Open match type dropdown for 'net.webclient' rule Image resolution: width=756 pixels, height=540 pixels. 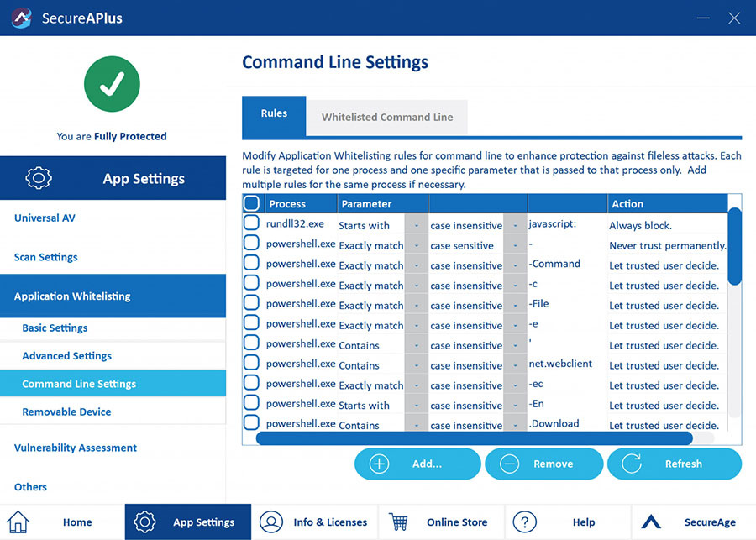[x=417, y=365]
